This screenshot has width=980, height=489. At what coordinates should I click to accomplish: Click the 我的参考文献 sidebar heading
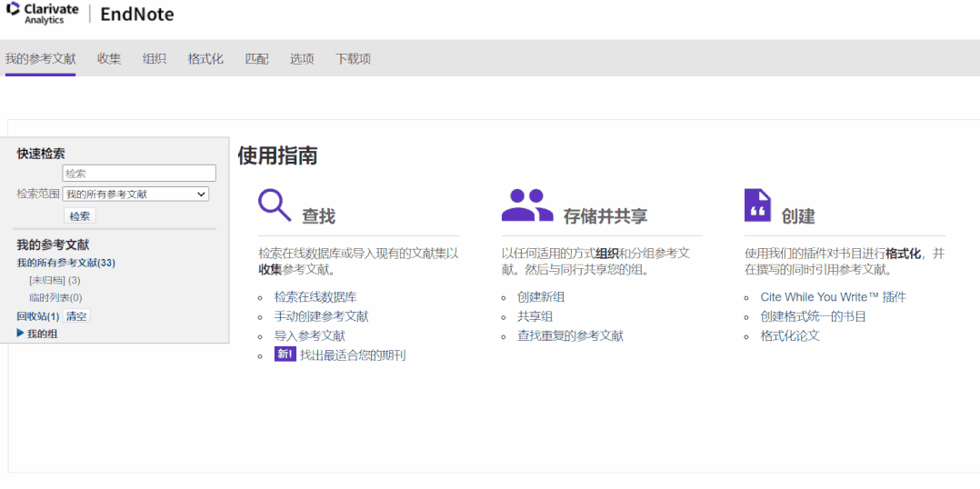coord(53,244)
